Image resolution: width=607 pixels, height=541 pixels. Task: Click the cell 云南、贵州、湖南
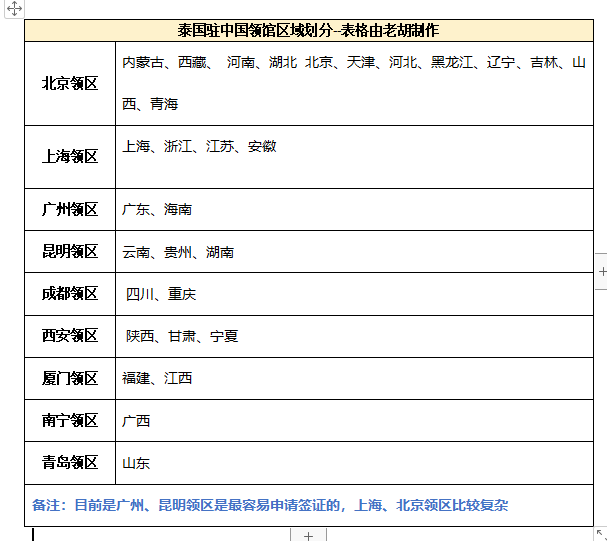click(x=354, y=252)
